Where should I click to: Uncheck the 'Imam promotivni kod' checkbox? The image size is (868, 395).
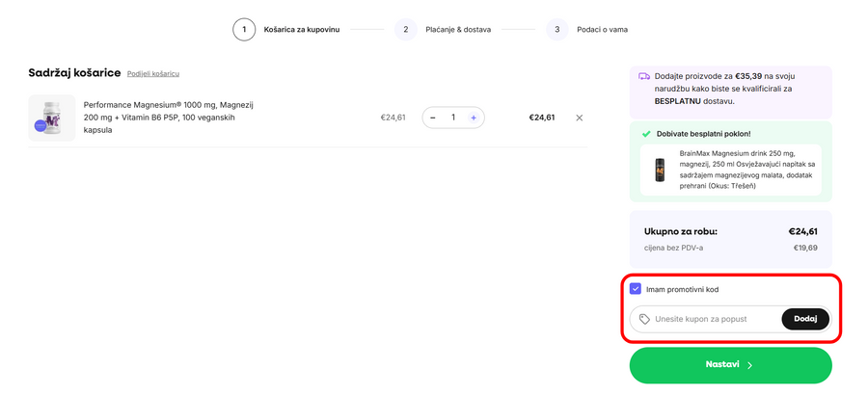pos(636,289)
